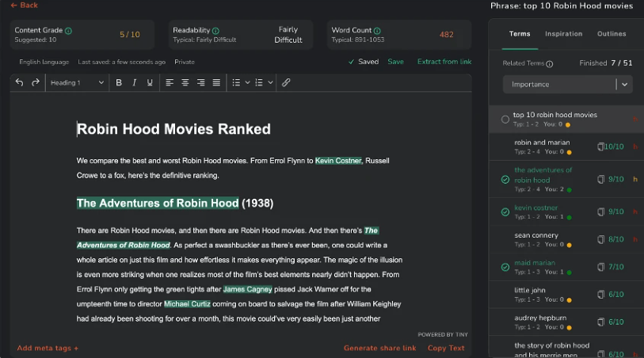Viewport: 644px width, 358px height.
Task: Justify the paragraph text
Action: click(216, 82)
